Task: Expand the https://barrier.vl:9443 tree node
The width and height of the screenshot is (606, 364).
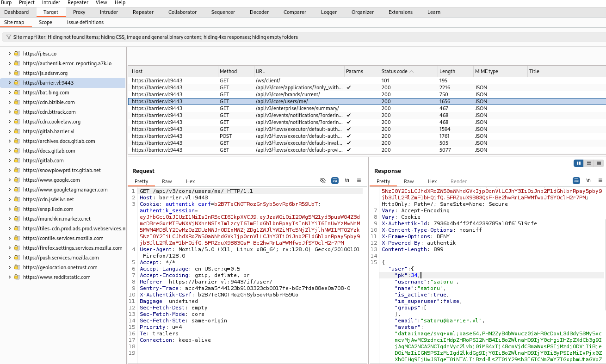Action: (x=9, y=83)
